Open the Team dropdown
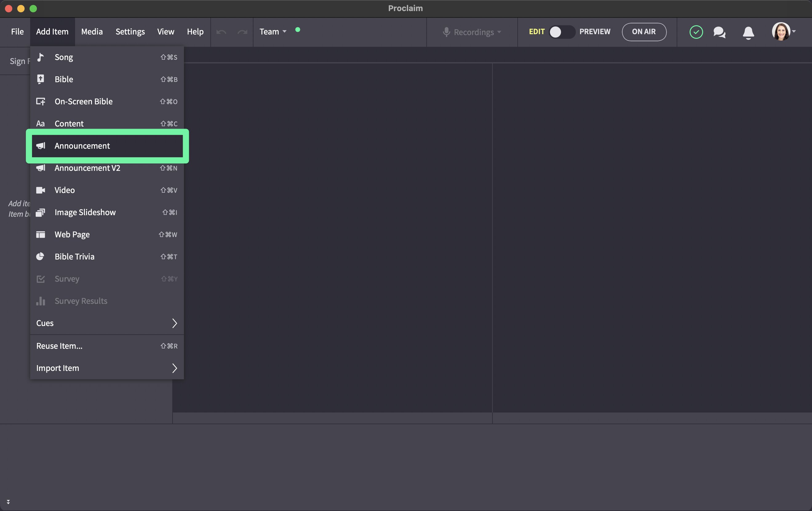 click(273, 31)
